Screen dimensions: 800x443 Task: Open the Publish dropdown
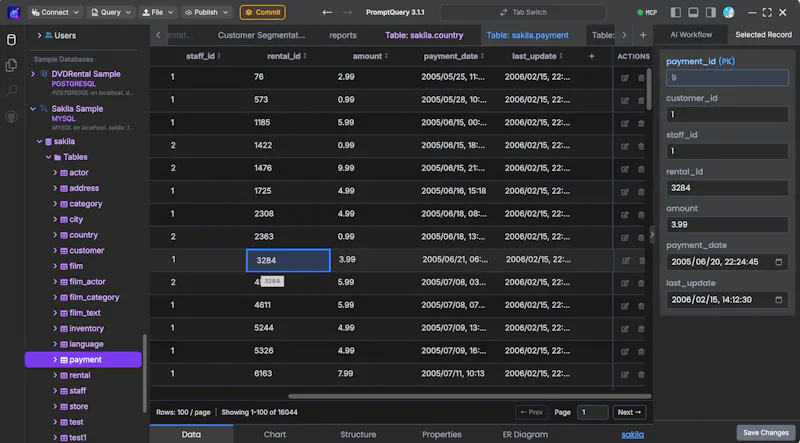click(206, 12)
